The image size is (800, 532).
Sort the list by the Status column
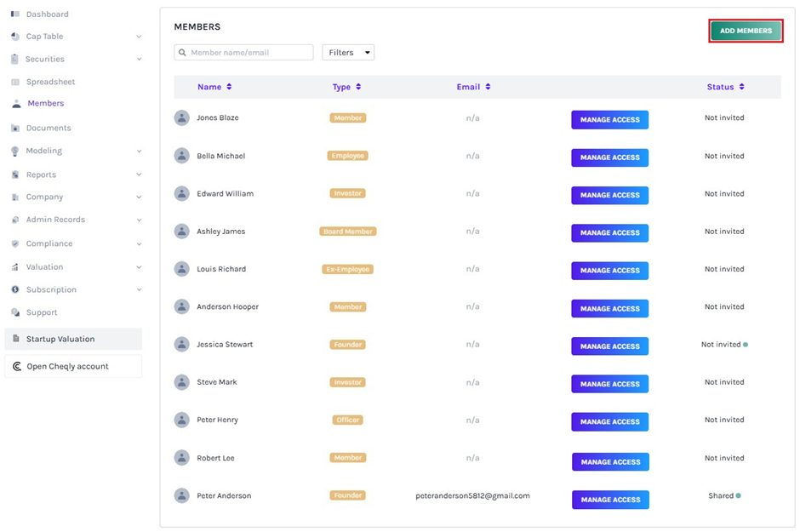(741, 87)
